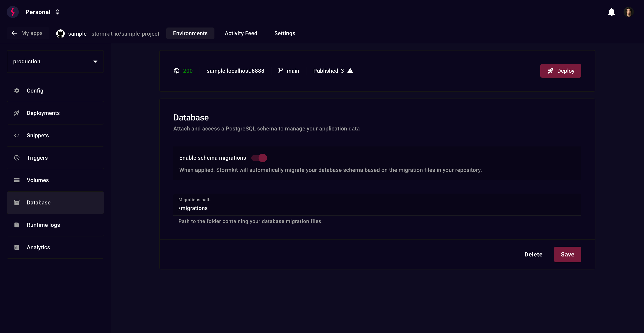The image size is (644, 333).
Task: Click the globe status icon
Action: click(177, 71)
